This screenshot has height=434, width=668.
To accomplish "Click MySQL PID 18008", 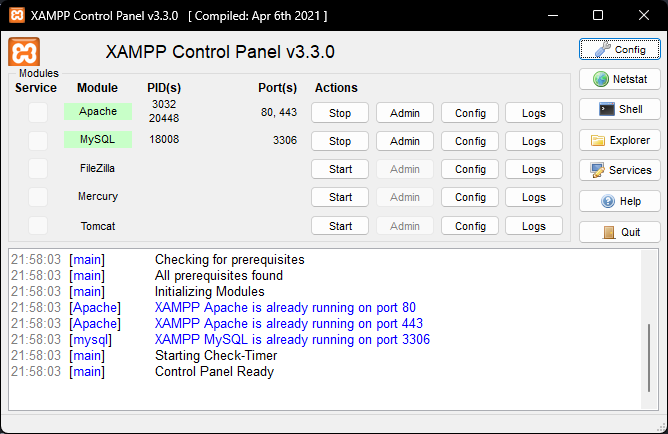I will click(x=164, y=139).
